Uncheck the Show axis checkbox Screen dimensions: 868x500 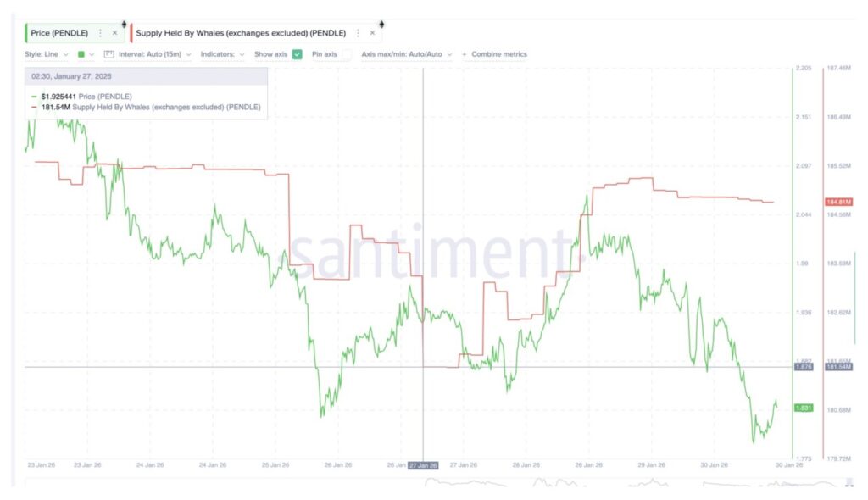tap(298, 54)
